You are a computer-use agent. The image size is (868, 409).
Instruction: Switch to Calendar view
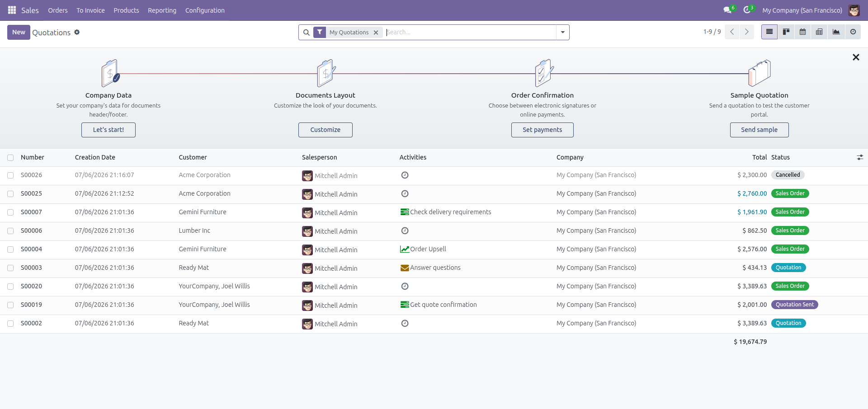802,32
